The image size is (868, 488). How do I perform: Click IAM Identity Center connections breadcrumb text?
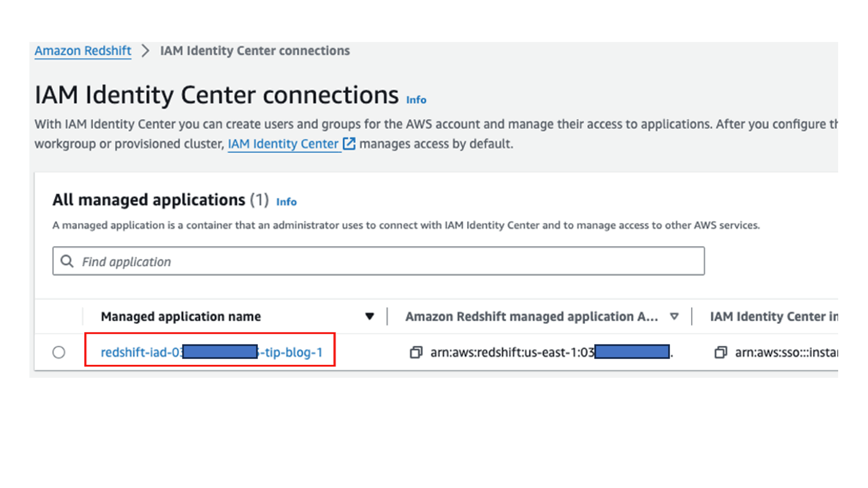point(255,51)
